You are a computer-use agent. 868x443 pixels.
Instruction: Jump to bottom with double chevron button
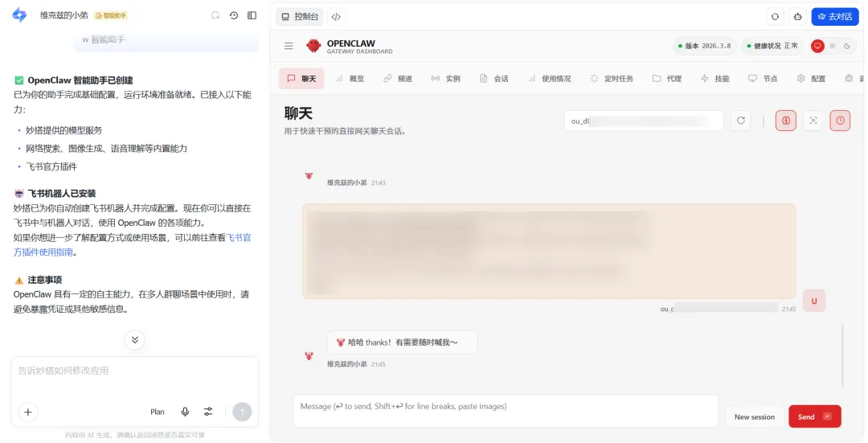[134, 339]
